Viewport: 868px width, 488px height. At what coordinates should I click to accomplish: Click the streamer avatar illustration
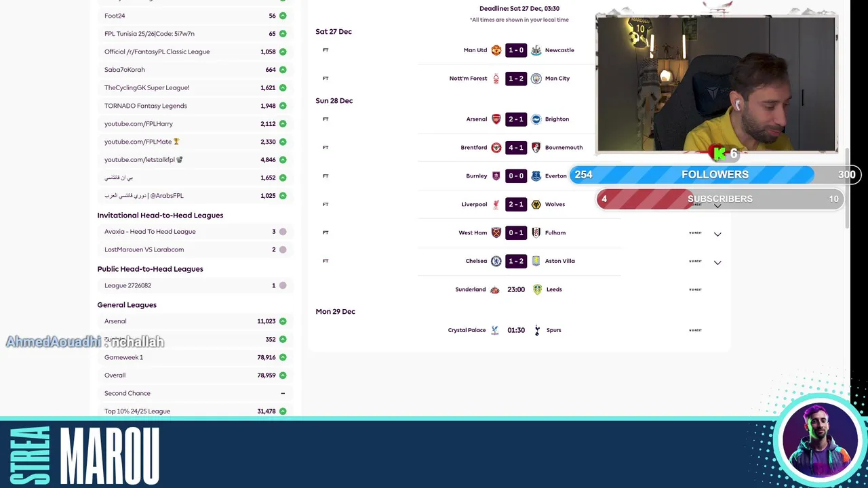coord(820,441)
